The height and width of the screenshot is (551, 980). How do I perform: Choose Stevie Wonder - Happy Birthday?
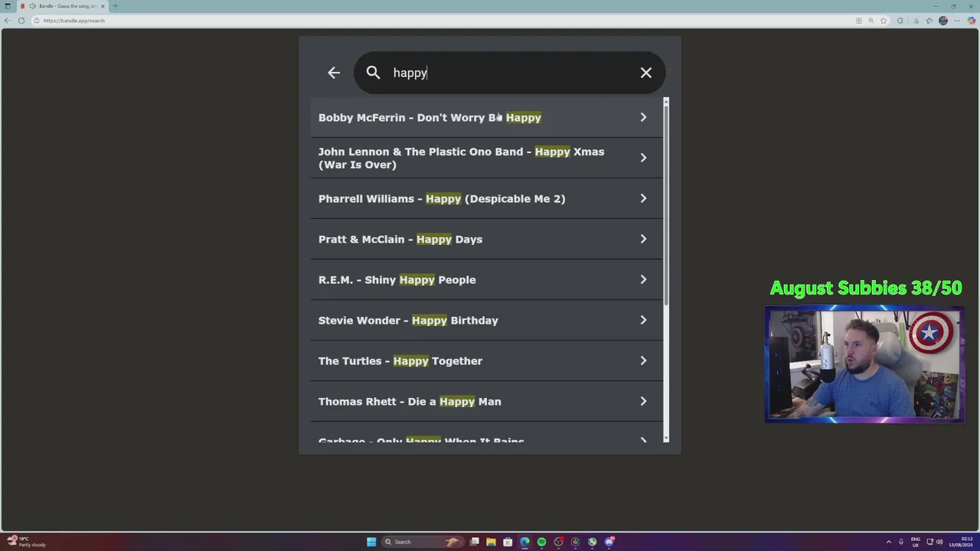point(486,320)
